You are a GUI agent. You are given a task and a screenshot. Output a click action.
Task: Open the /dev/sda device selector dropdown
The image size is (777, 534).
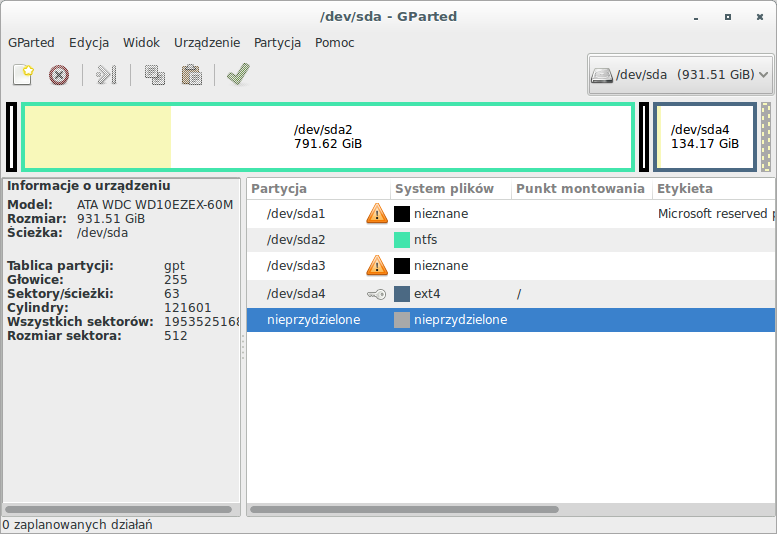pos(680,74)
